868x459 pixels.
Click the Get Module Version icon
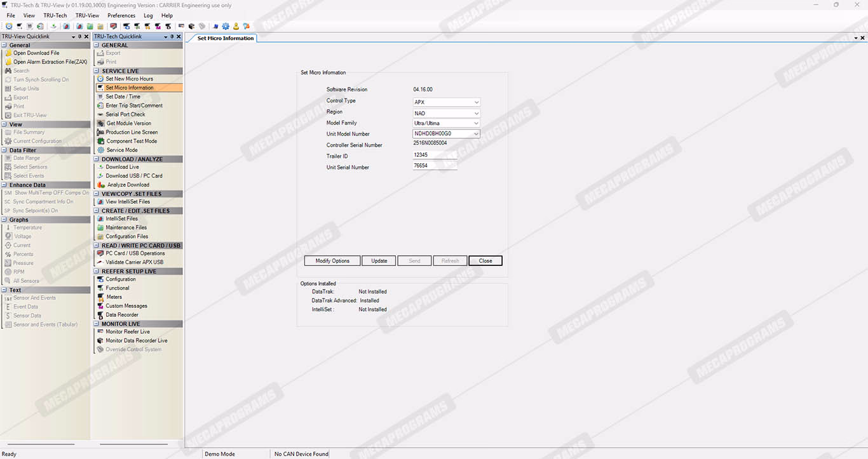[100, 123]
